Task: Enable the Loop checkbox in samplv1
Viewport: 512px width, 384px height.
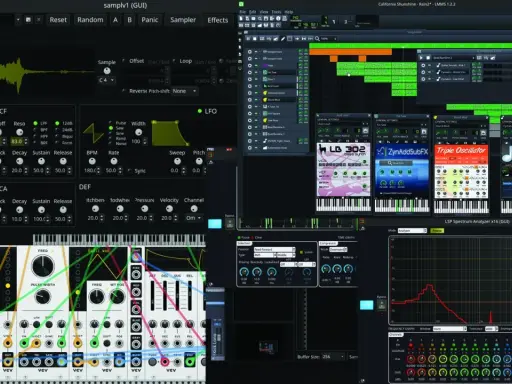Action: pyautogui.click(x=174, y=61)
